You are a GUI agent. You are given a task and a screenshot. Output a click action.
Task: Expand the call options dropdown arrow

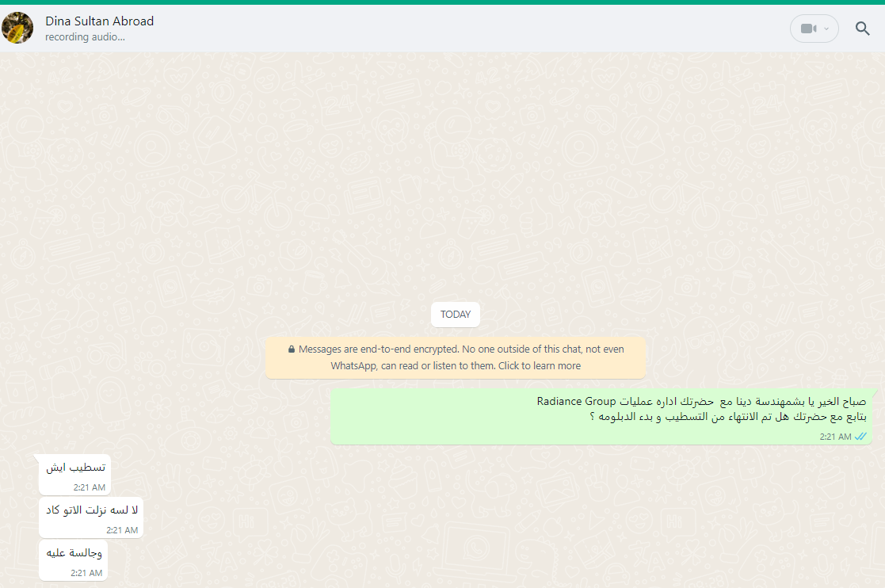pyautogui.click(x=826, y=29)
